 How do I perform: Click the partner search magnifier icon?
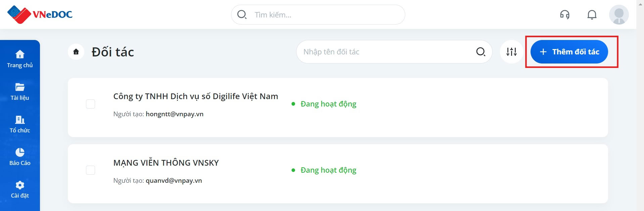(480, 52)
